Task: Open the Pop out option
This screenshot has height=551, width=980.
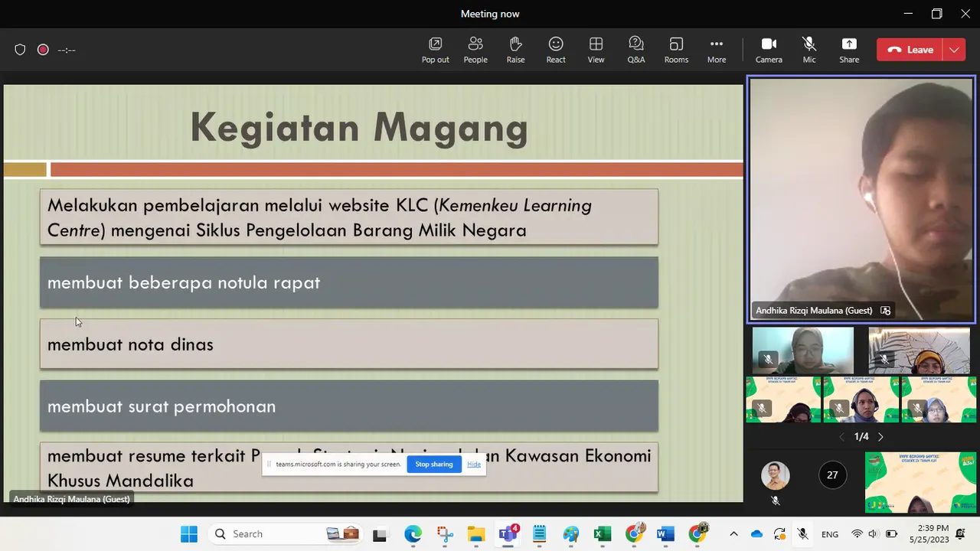Action: [435, 50]
